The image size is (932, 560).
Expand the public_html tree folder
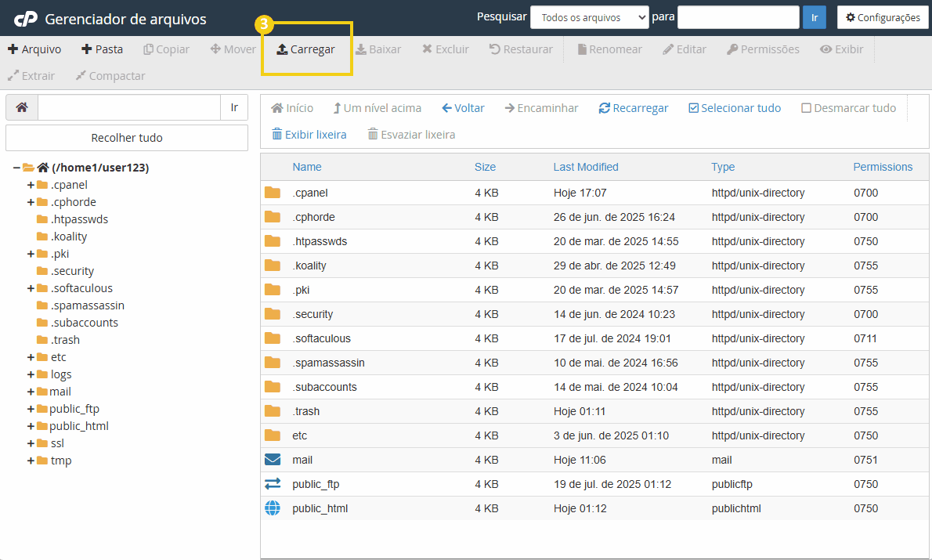[31, 426]
